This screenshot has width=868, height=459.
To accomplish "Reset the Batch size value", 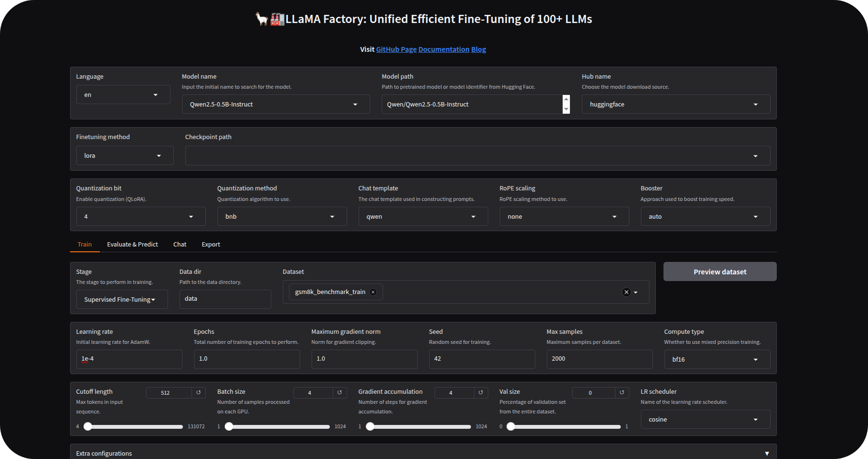I will point(340,392).
